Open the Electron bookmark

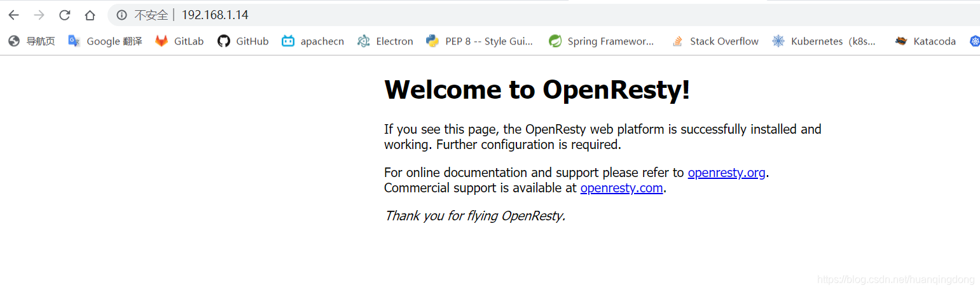pos(385,41)
